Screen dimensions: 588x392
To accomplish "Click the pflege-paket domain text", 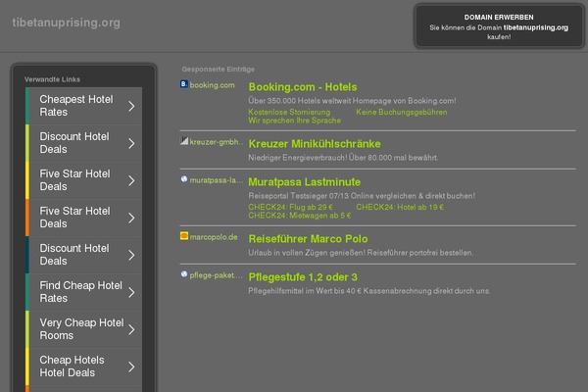I will tap(217, 275).
